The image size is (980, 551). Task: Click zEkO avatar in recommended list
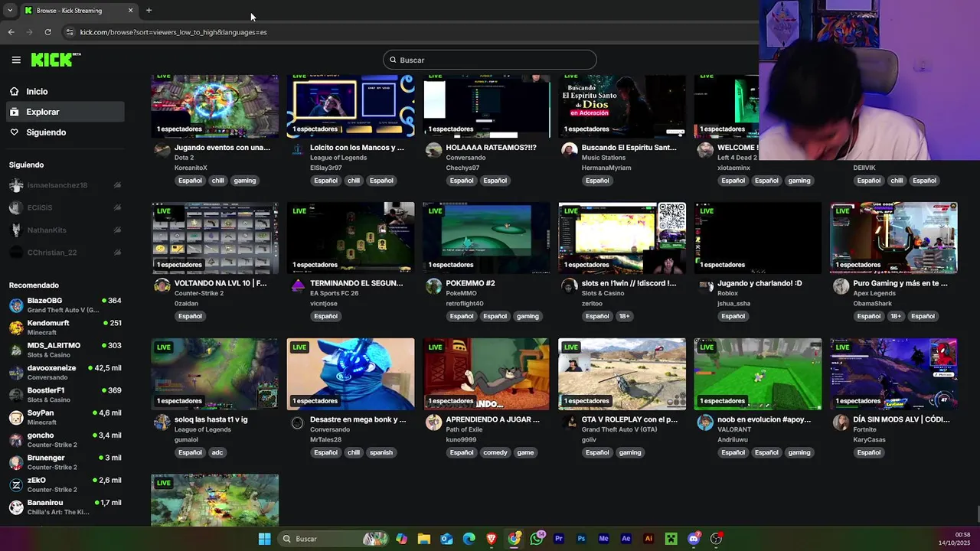pyautogui.click(x=16, y=485)
